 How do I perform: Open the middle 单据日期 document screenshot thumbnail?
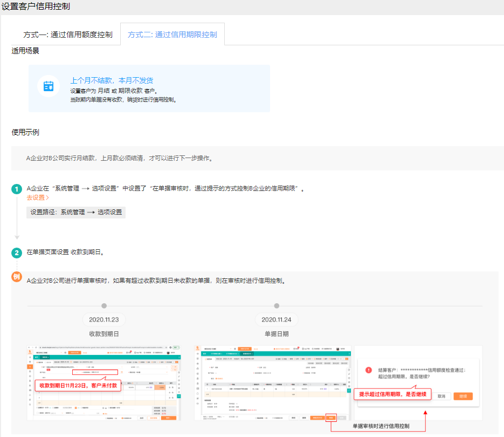click(x=273, y=383)
